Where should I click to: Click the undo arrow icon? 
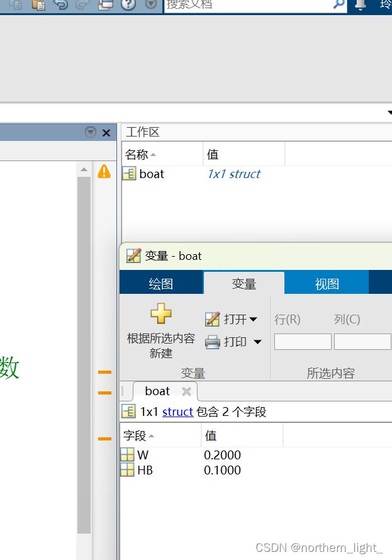point(60,4)
